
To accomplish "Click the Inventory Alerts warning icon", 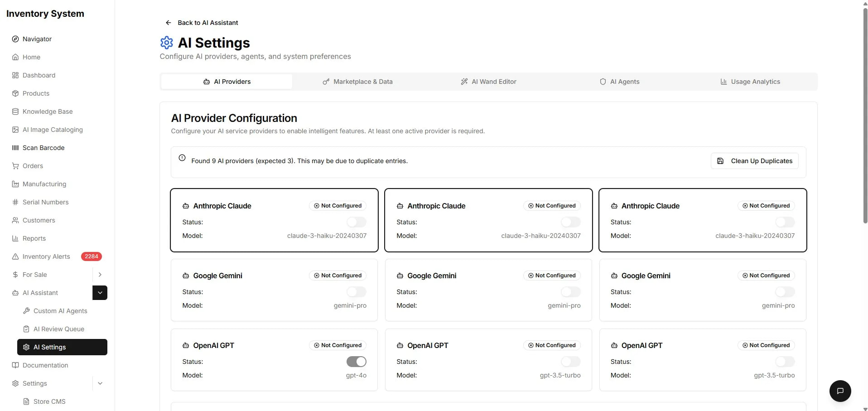I will 15,256.
